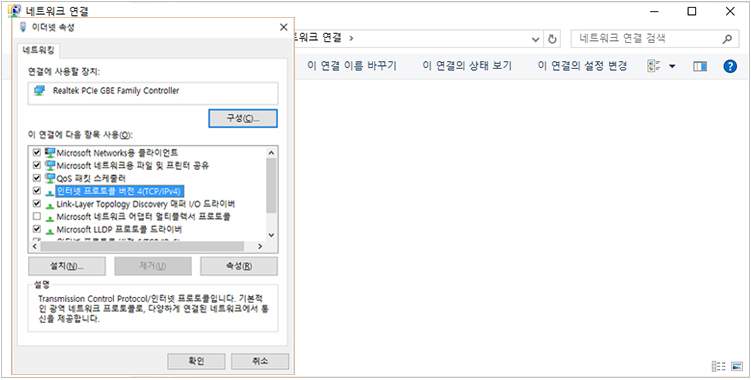The image size is (751, 380).
Task: Click the Link-Layer Topology Discovery item icon
Action: [50, 205]
